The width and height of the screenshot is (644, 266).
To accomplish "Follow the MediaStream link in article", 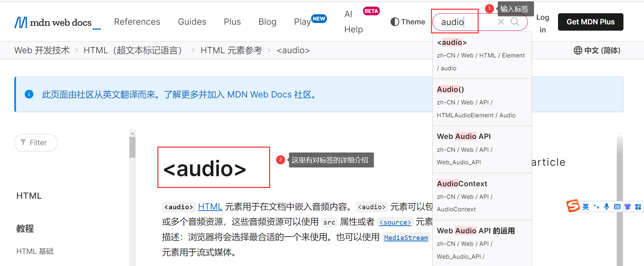I will tap(406, 237).
